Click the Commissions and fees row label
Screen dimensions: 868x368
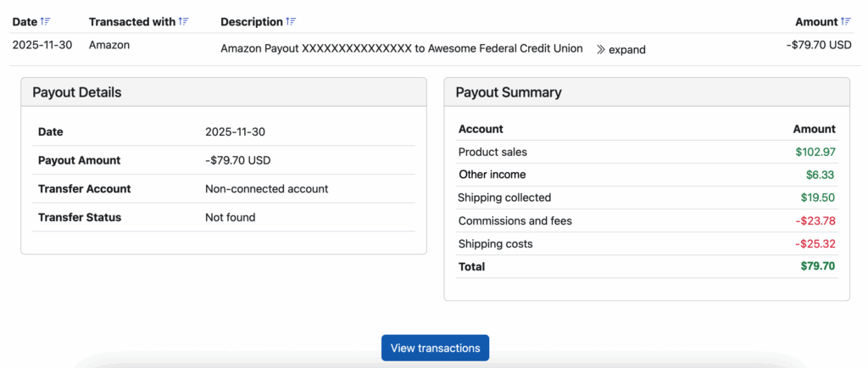[515, 220]
